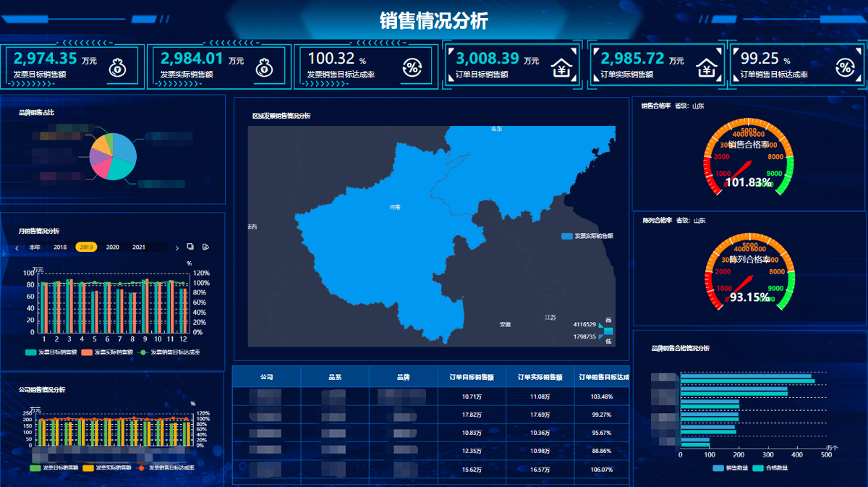Screen dimensions: 868x487
Task: Toggle the 合格数量 legend in brand chart
Action: (770, 468)
